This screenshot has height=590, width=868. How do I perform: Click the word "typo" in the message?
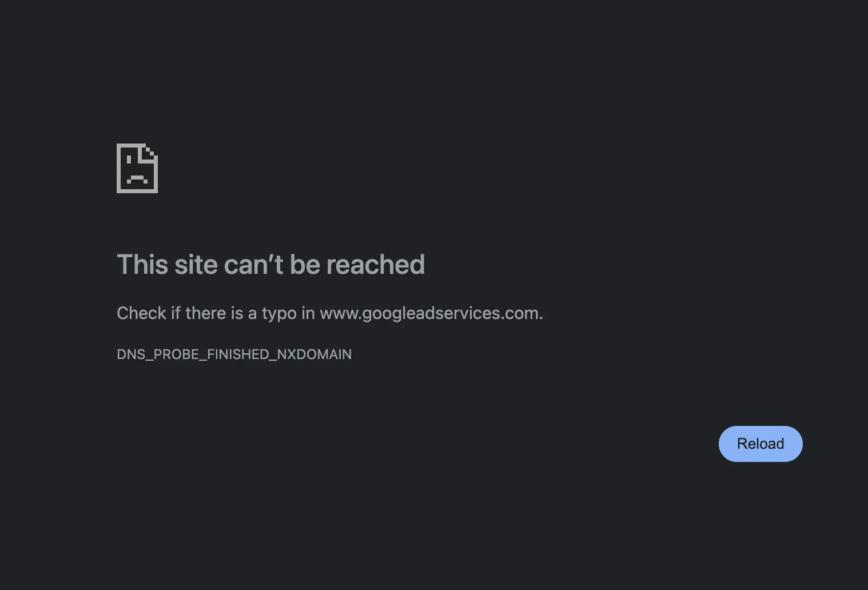pos(279,314)
